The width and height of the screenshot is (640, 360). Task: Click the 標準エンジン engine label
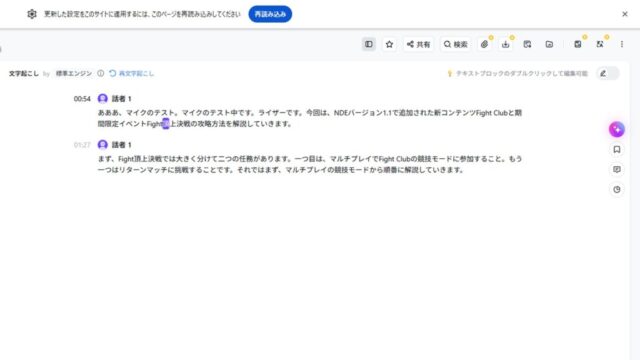(74, 73)
